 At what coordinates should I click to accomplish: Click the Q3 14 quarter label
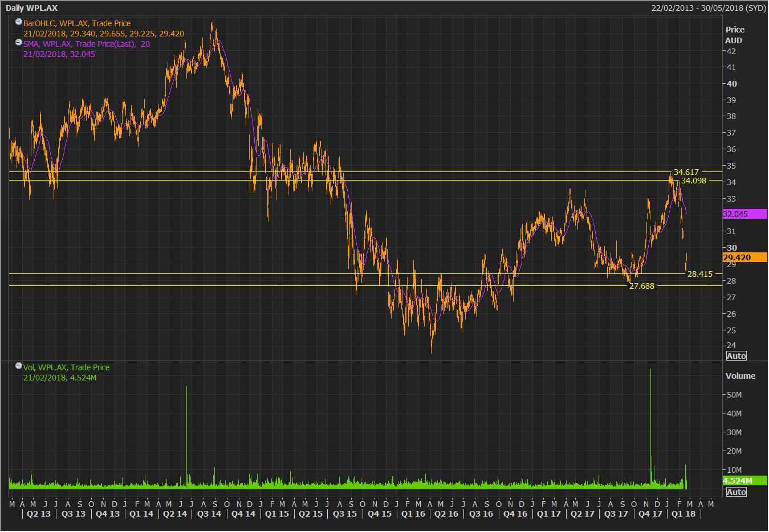click(x=209, y=514)
